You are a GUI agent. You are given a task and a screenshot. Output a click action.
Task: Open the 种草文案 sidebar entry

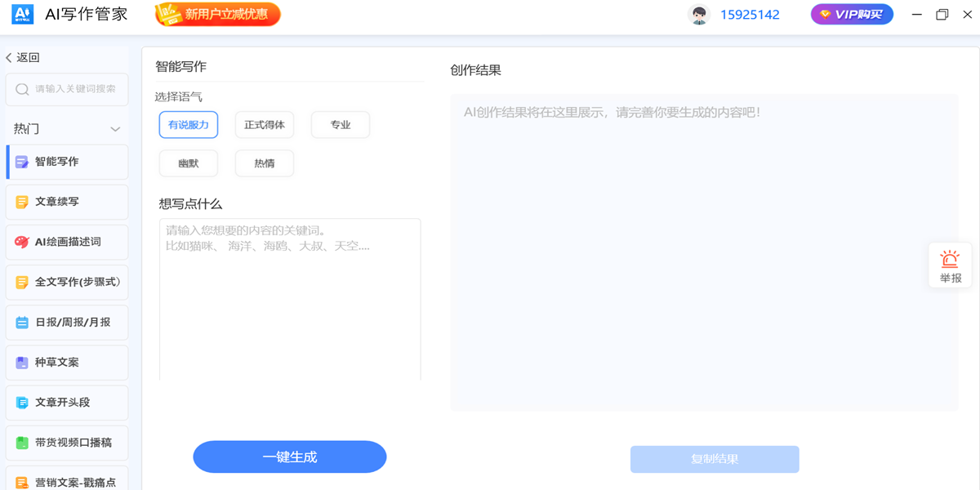pos(20,363)
